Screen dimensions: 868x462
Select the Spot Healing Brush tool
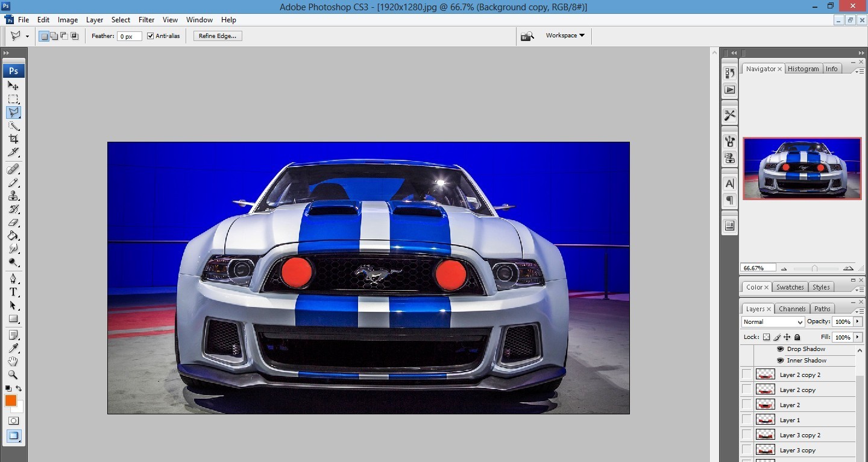click(13, 168)
